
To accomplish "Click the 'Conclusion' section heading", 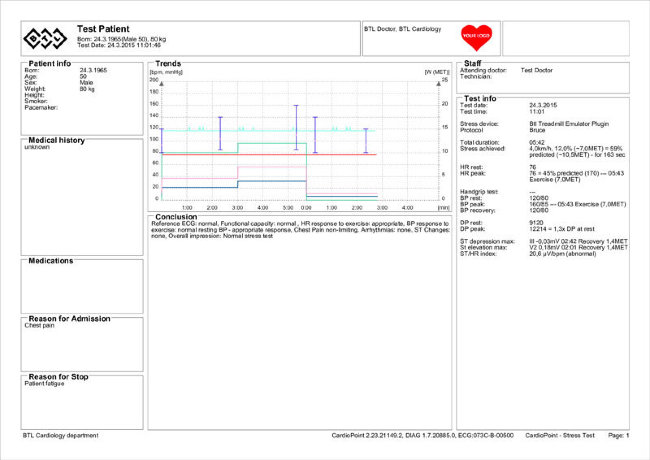I will pyautogui.click(x=176, y=217).
